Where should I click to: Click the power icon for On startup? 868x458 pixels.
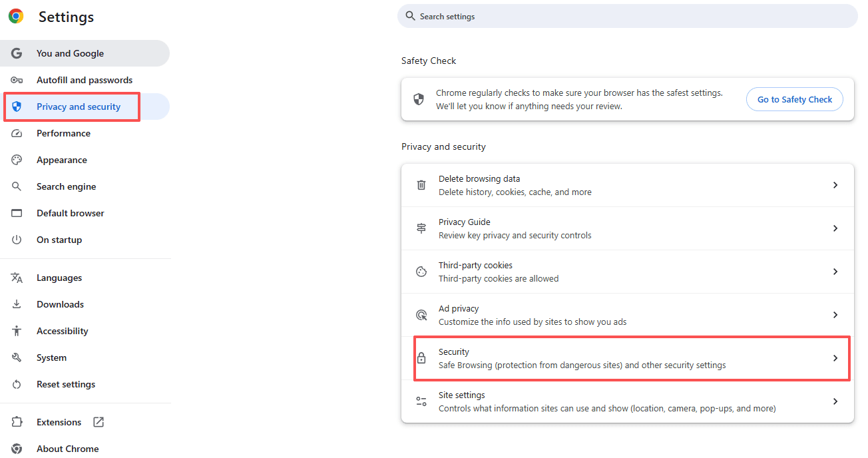point(17,240)
